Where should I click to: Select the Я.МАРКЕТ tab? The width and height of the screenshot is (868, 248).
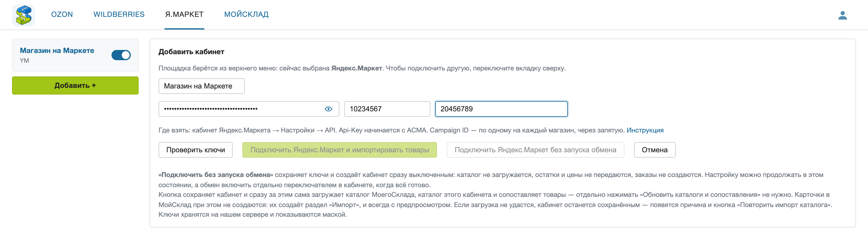pyautogui.click(x=184, y=14)
